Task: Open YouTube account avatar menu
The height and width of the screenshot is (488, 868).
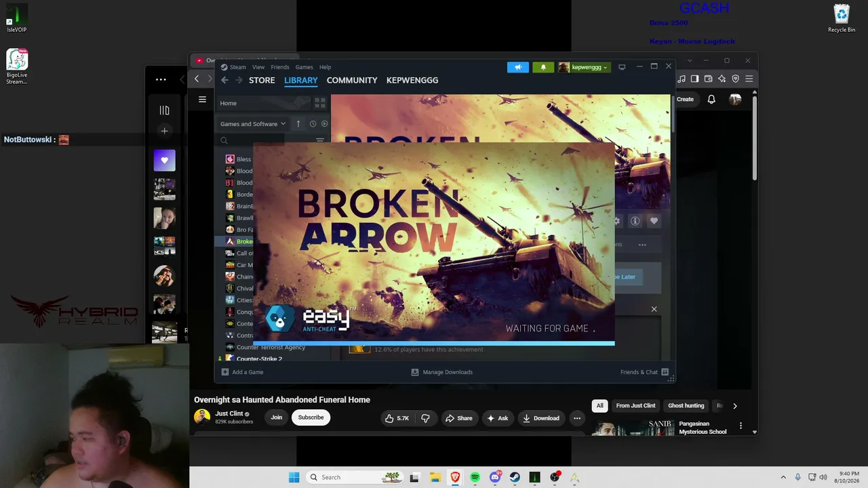Action: coord(735,100)
